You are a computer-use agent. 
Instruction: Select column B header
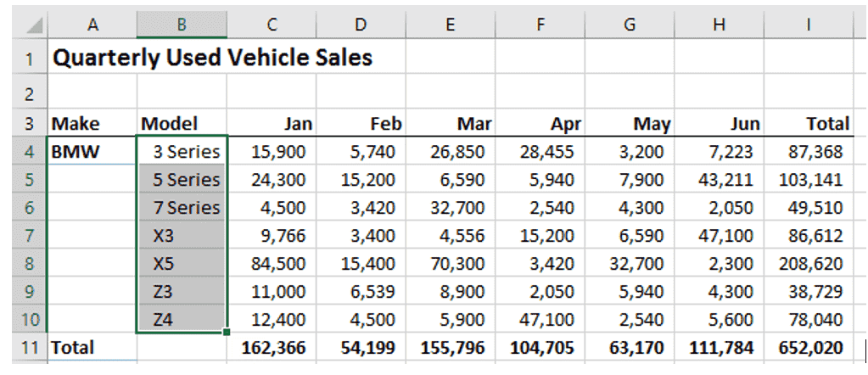[x=182, y=25]
